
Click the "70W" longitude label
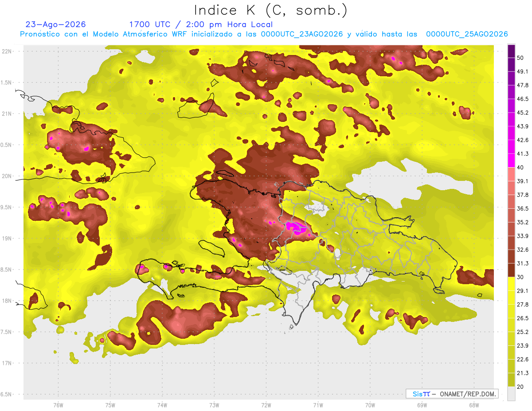click(x=370, y=405)
